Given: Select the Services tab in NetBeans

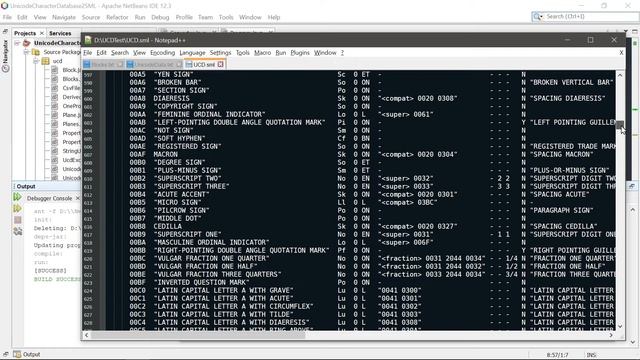Looking at the screenshot, I should click(x=60, y=33).
